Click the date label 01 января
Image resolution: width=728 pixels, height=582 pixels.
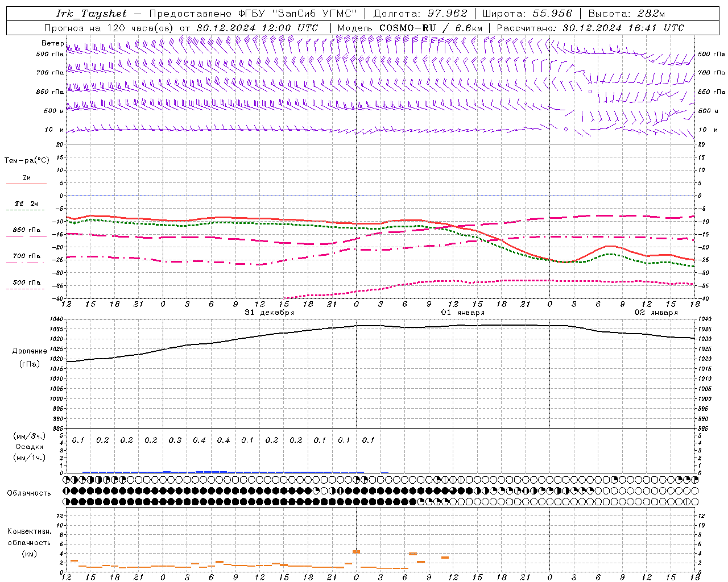click(x=462, y=312)
